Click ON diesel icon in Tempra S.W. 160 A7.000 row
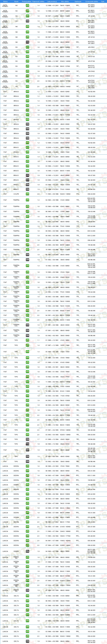 [x=28, y=325]
